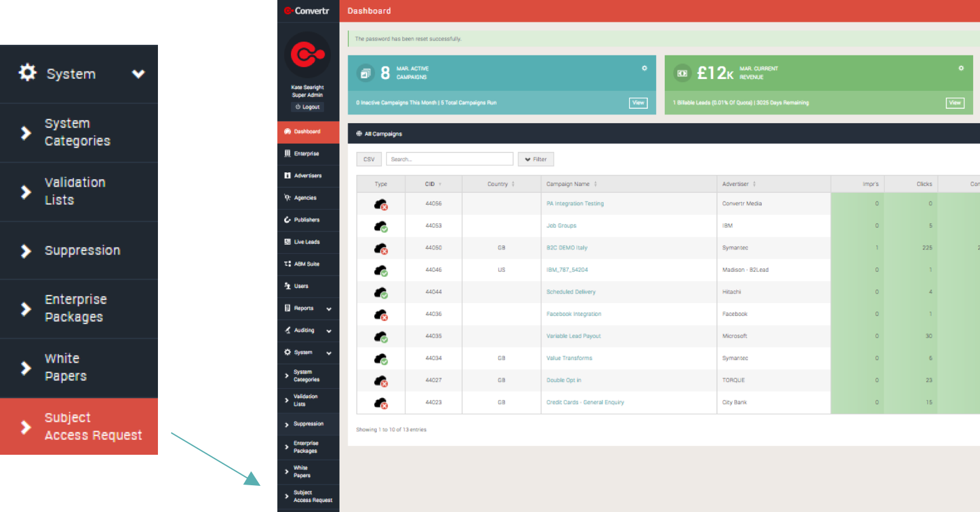Select Subject Access Request in enlarged menu callout
This screenshot has height=512, width=980.
coord(79,426)
